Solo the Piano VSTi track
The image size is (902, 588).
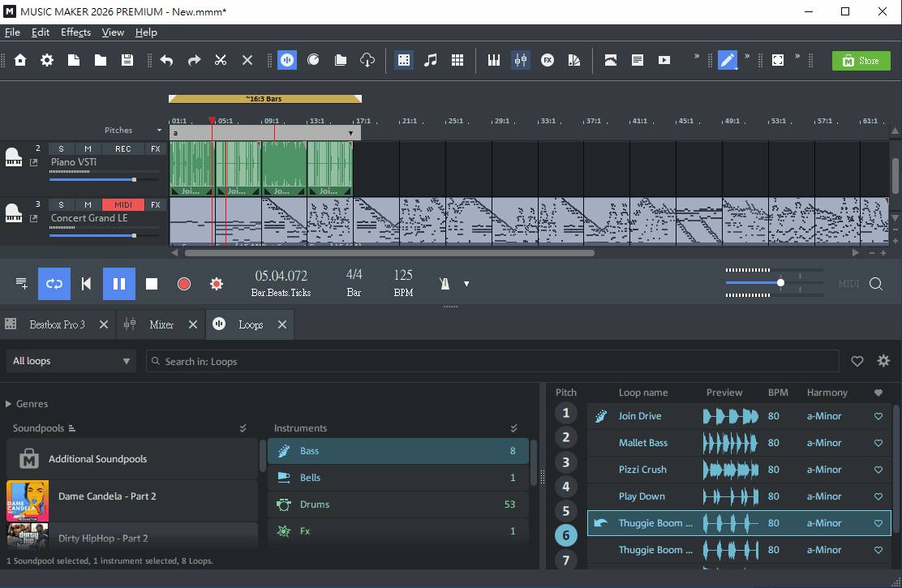[x=61, y=148]
